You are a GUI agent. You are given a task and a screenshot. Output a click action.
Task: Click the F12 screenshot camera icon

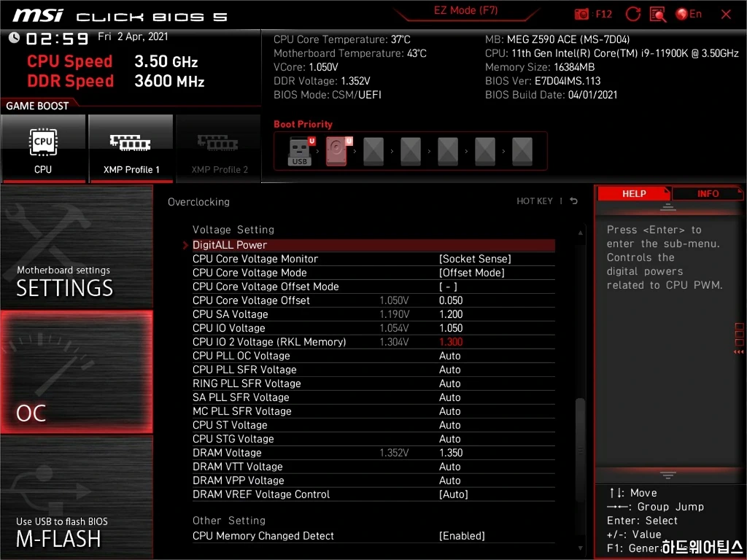582,14
